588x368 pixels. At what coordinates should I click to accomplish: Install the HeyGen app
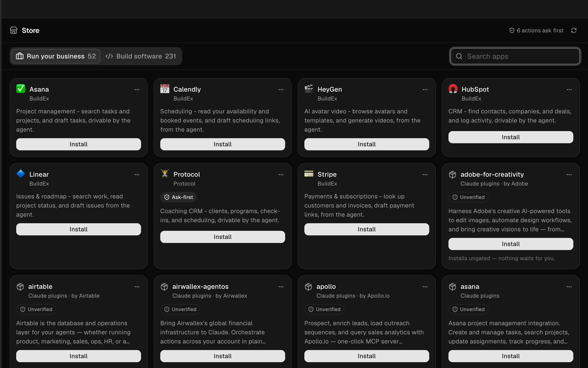367,144
